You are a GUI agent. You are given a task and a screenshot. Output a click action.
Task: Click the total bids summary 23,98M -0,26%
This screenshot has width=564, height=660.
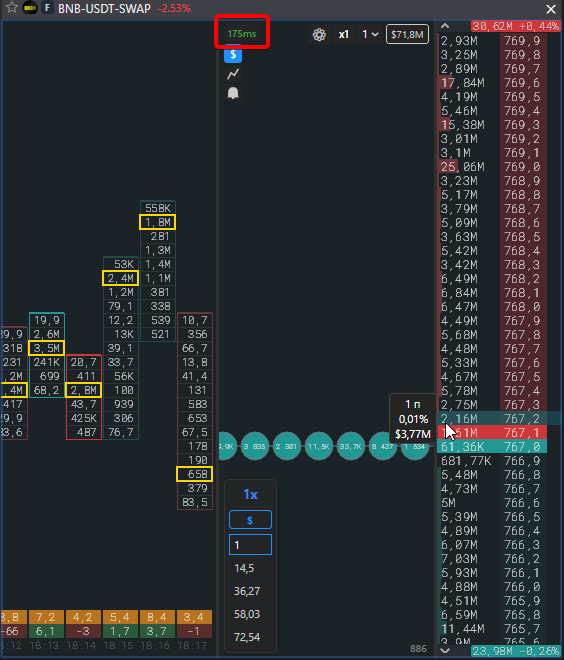pos(516,651)
